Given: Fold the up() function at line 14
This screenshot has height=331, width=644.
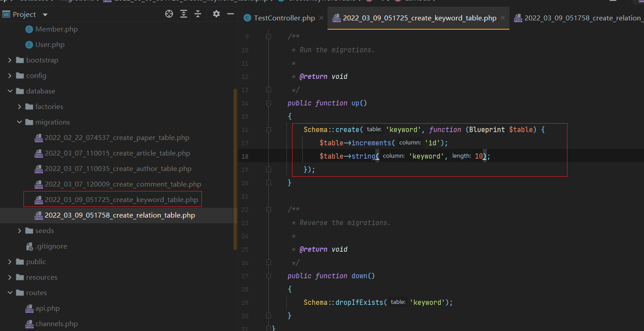Looking at the screenshot, I should (x=268, y=103).
